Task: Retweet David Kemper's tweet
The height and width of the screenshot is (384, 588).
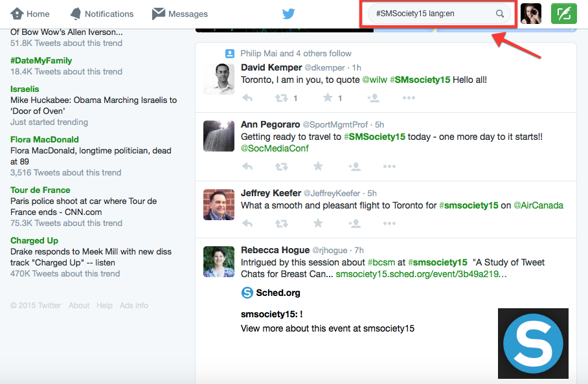Action: pyautogui.click(x=281, y=98)
